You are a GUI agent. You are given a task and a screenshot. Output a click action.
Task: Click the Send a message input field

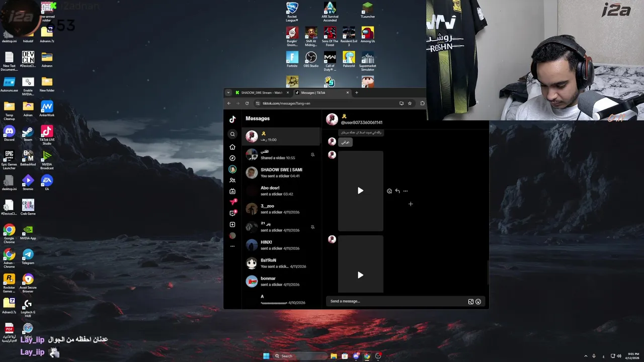click(x=397, y=301)
